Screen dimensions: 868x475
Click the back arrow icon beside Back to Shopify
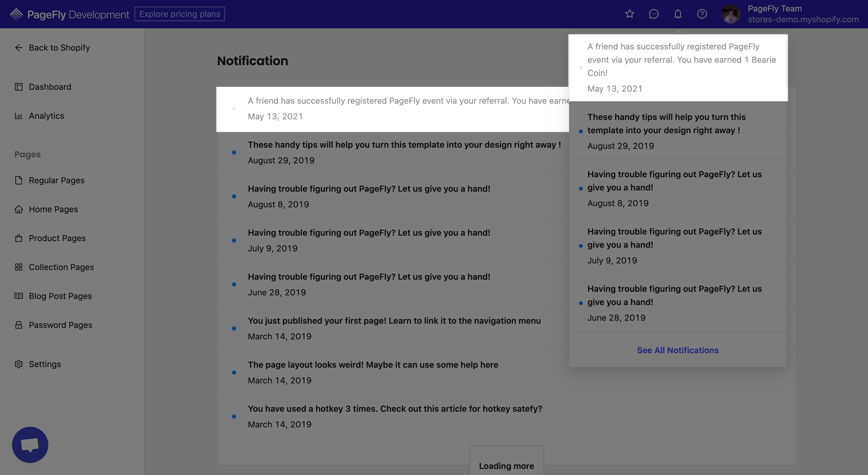18,47
